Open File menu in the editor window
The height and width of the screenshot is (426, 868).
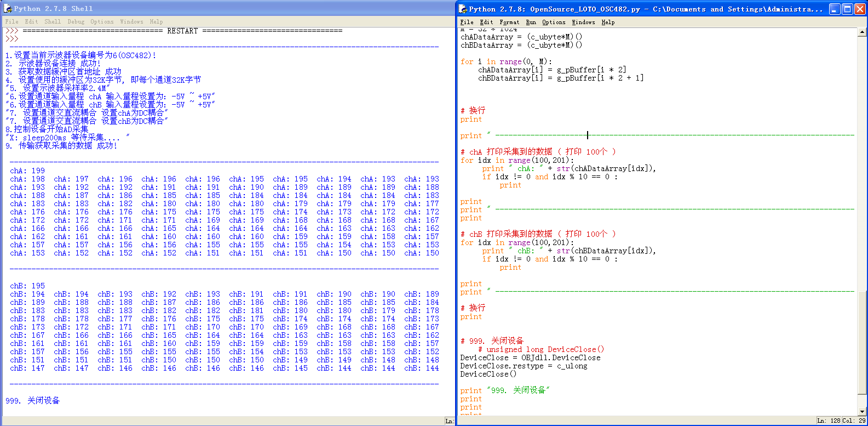coord(467,22)
